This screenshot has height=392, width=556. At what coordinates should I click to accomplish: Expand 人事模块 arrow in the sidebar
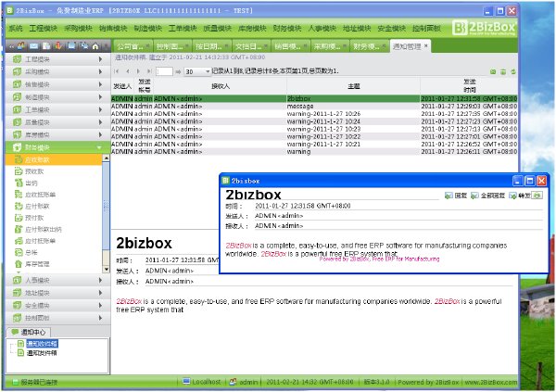click(x=100, y=280)
